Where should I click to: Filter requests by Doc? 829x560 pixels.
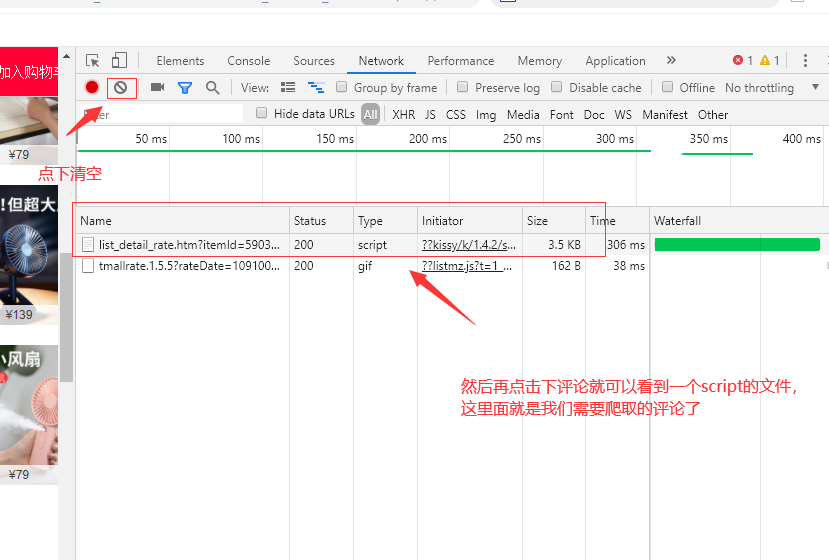(594, 115)
